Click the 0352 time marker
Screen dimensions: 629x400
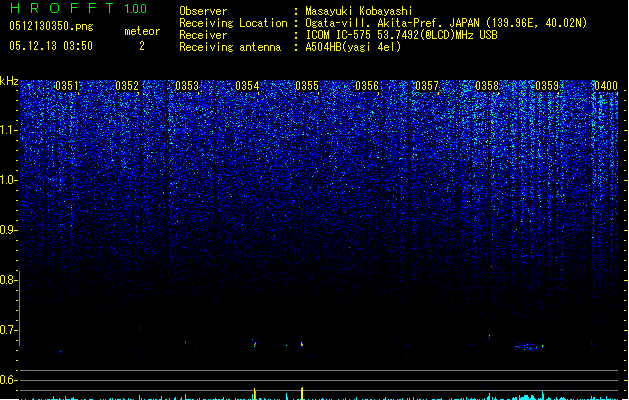pyautogui.click(x=127, y=86)
